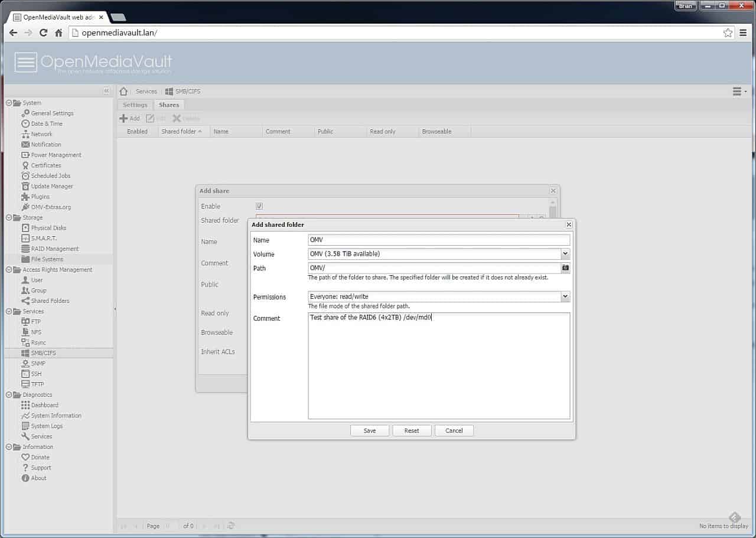The width and height of the screenshot is (756, 538).
Task: Open the Permissions dropdown
Action: (x=565, y=296)
